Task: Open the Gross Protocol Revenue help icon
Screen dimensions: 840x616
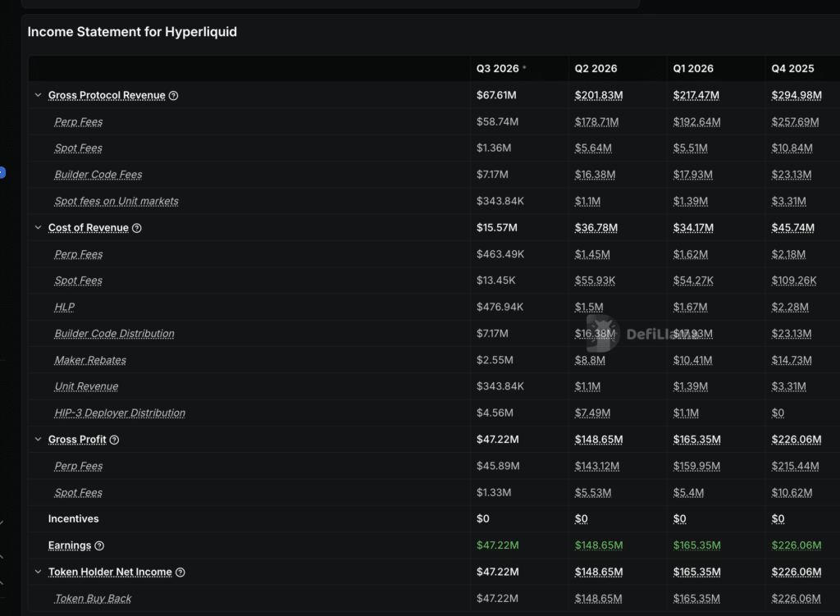Action: click(x=174, y=95)
